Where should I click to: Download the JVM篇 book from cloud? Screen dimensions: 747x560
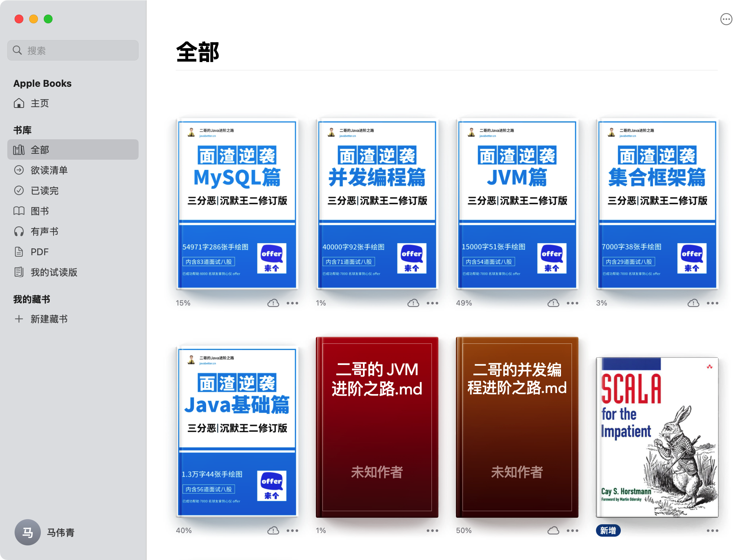553,303
